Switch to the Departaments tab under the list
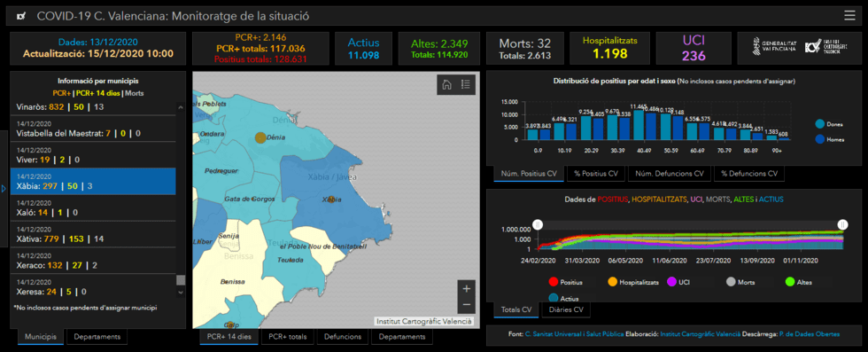Screen dimensions: 868x352 tap(97, 336)
